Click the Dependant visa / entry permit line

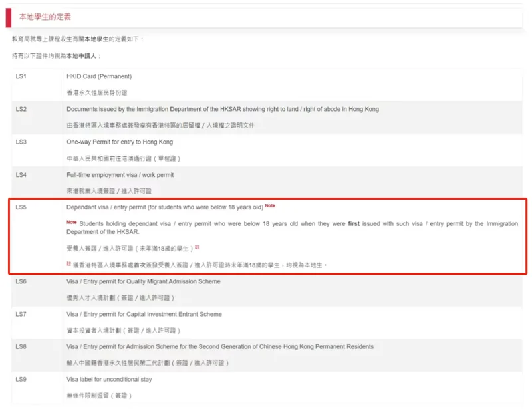165,207
